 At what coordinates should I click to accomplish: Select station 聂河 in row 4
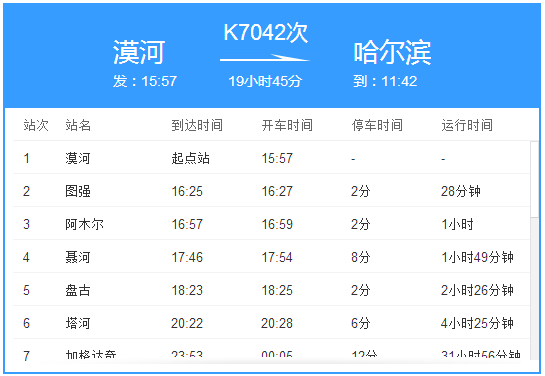click(x=78, y=258)
